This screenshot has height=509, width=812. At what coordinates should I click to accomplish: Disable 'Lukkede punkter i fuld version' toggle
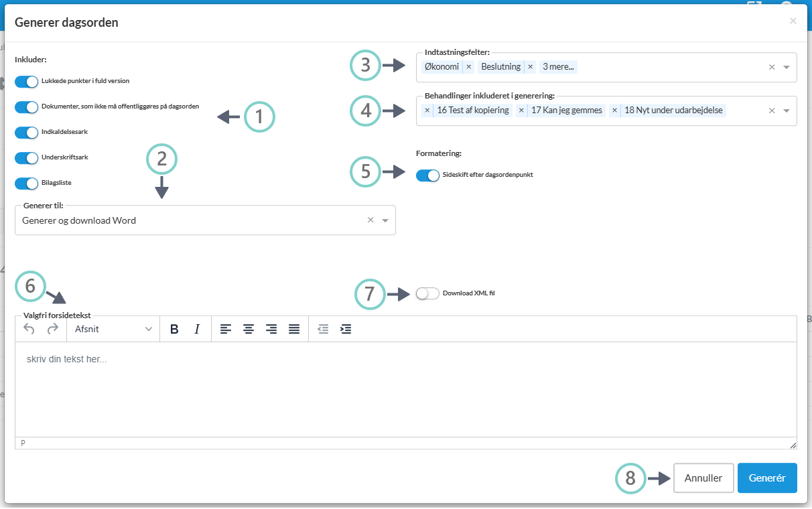pos(27,82)
